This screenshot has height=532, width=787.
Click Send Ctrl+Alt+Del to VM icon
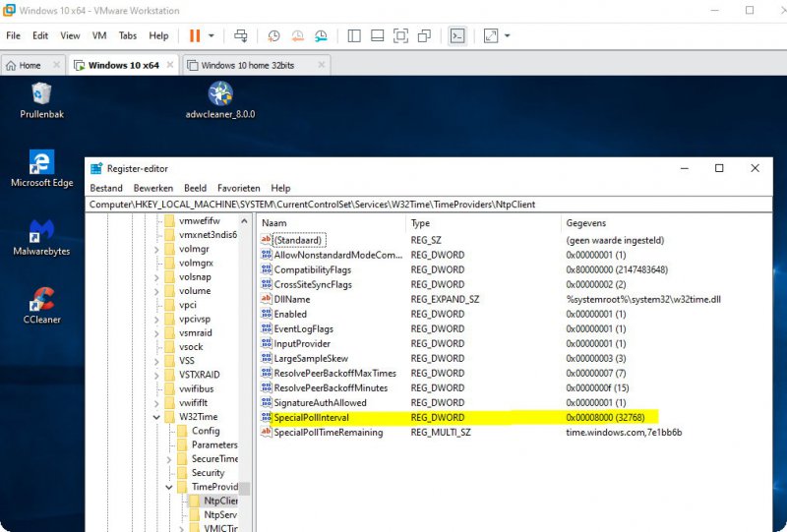[x=241, y=35]
